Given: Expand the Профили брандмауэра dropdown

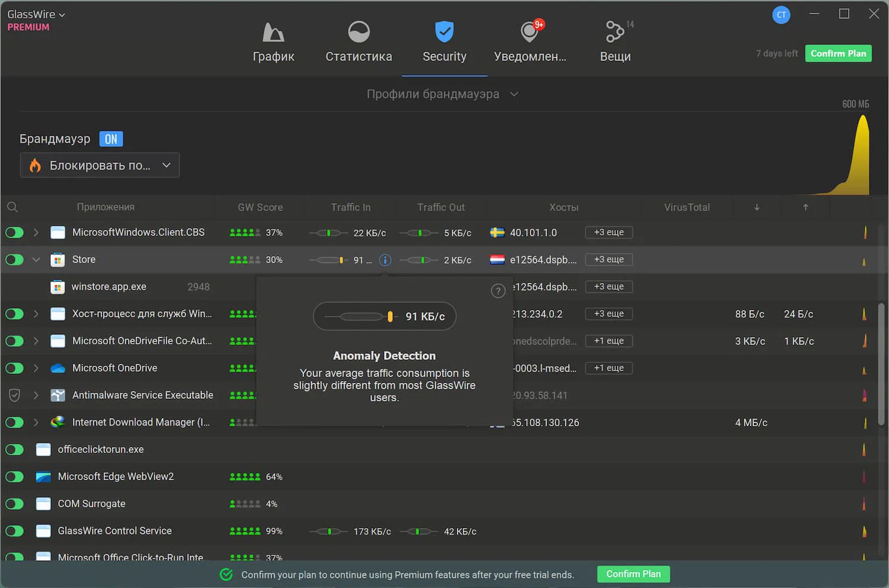Looking at the screenshot, I should [442, 94].
